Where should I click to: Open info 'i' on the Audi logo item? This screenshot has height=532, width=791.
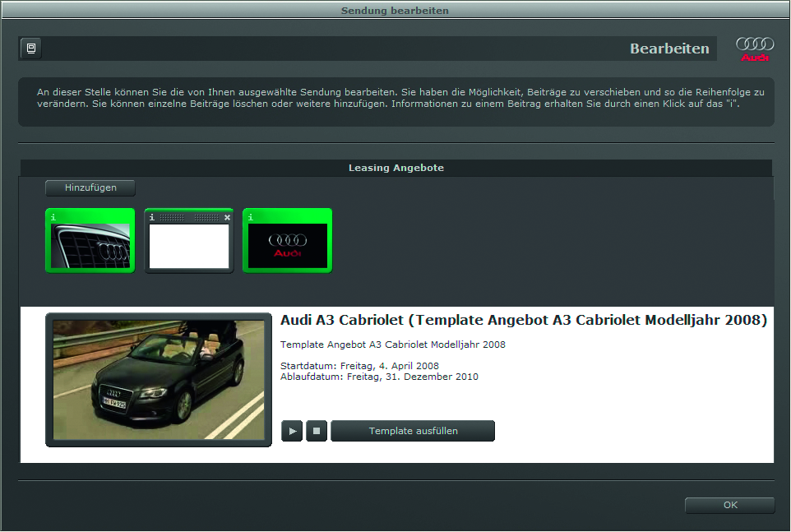click(250, 217)
